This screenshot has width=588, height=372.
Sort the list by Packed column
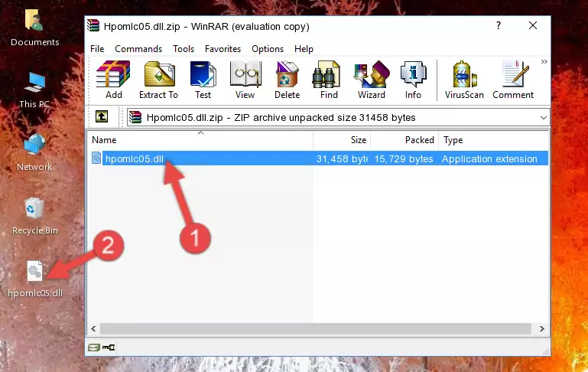click(404, 140)
